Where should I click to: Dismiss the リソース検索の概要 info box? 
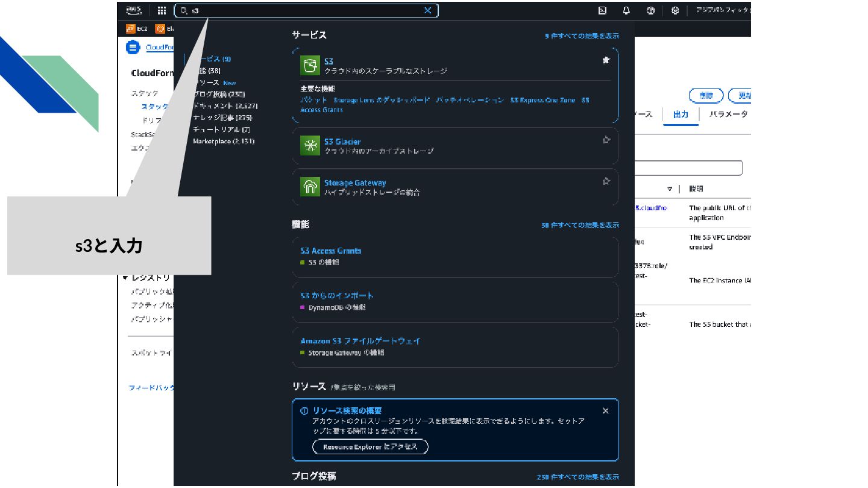click(605, 411)
